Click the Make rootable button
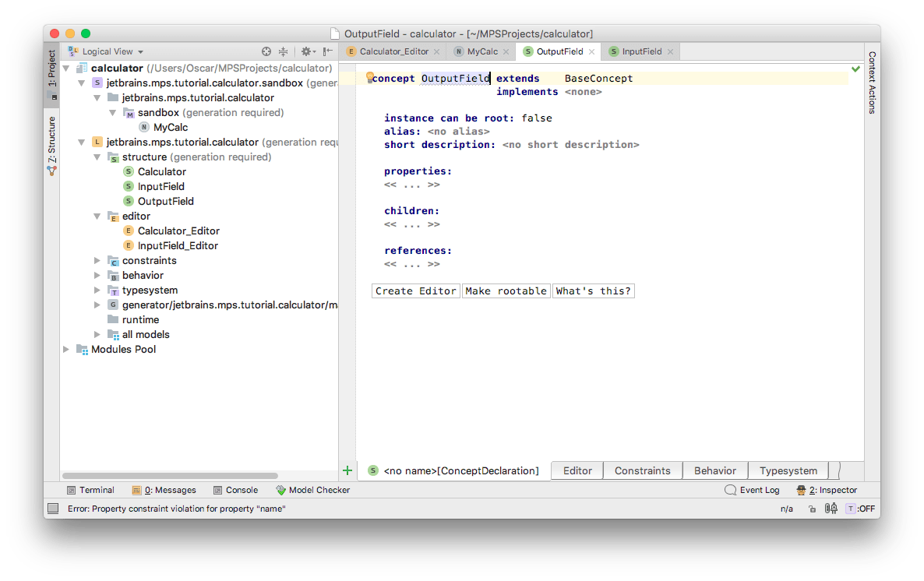The height and width of the screenshot is (581, 924). pos(506,290)
